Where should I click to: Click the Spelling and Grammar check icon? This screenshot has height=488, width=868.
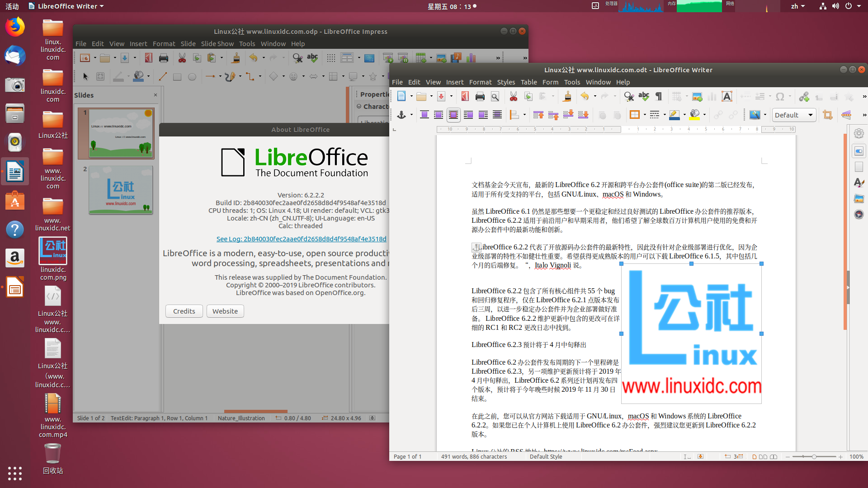[644, 97]
